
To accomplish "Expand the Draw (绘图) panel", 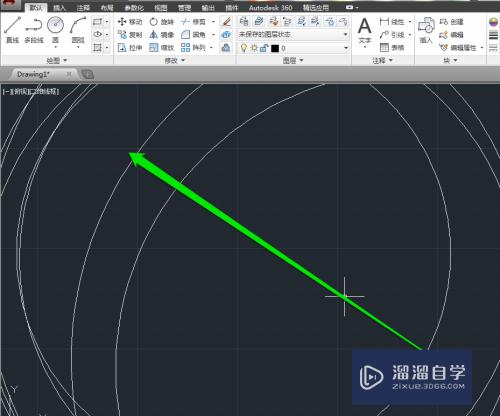I will (x=57, y=60).
